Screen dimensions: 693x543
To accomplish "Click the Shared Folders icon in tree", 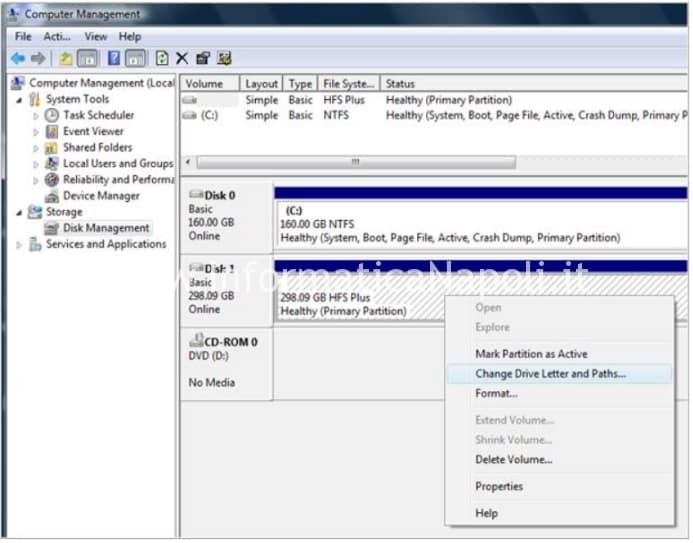I will tap(51, 148).
